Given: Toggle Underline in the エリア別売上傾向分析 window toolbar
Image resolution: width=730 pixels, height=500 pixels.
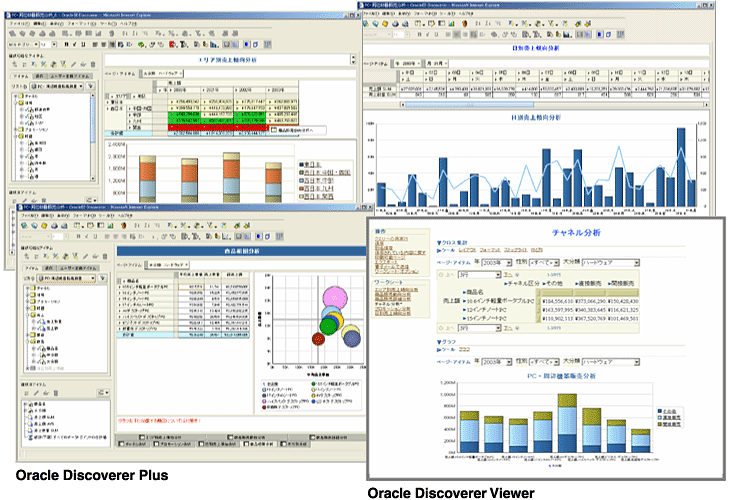Looking at the screenshot, I should pyautogui.click(x=83, y=44).
